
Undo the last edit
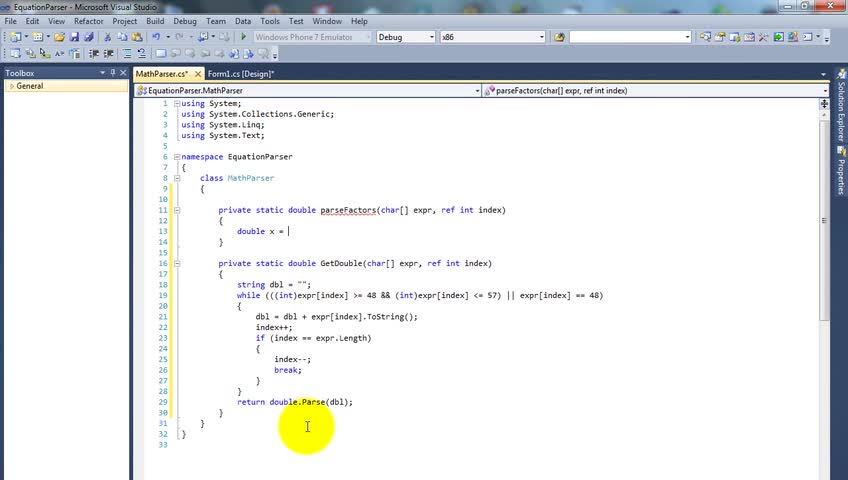tap(156, 37)
